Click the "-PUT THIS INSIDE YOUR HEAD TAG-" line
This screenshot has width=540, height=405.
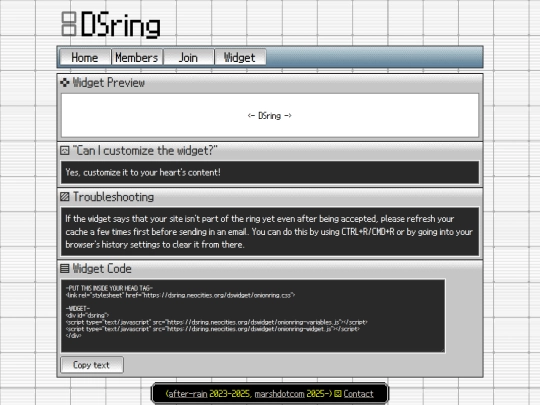tap(109, 288)
